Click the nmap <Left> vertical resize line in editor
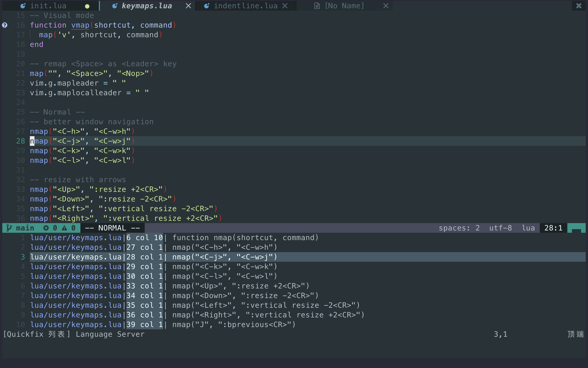 (x=124, y=209)
